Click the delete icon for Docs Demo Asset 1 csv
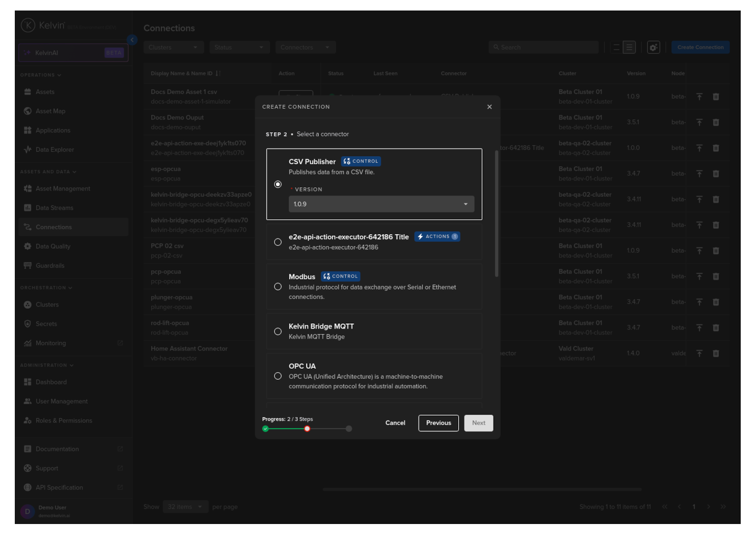 (x=716, y=96)
